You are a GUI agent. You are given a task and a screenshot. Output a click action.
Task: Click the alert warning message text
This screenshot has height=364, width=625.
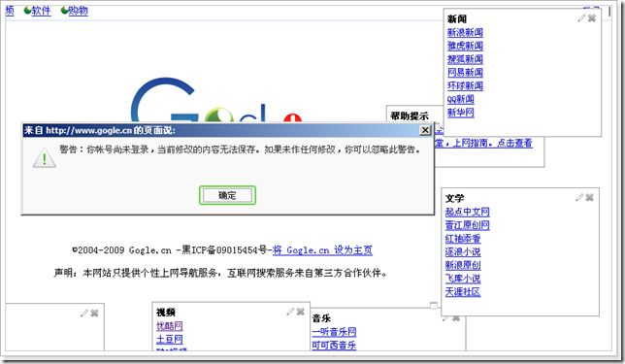click(x=241, y=149)
